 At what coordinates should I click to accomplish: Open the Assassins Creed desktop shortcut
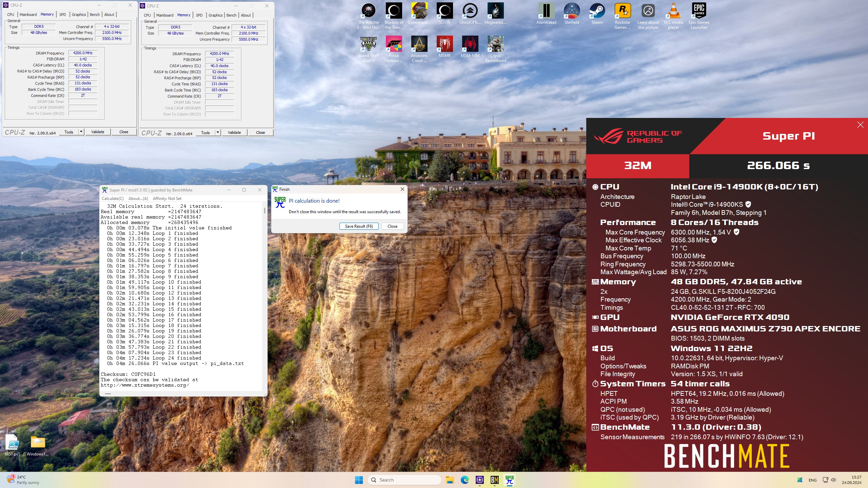point(419,49)
